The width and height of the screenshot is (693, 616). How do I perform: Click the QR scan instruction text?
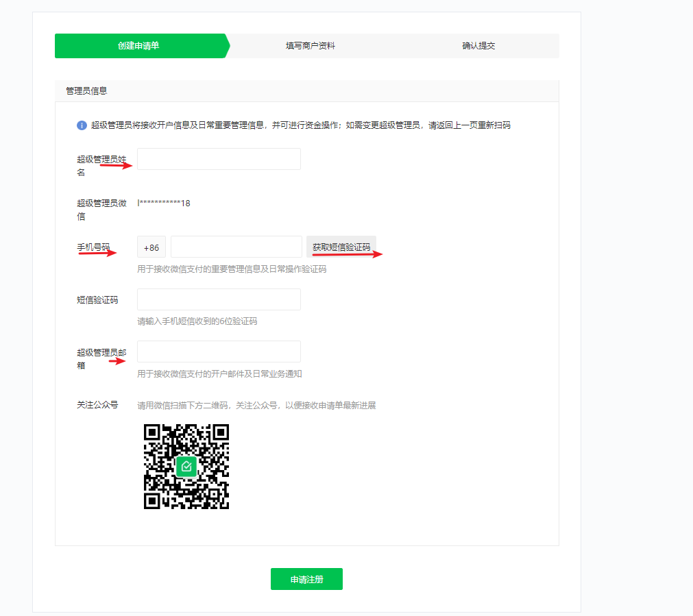coord(256,406)
